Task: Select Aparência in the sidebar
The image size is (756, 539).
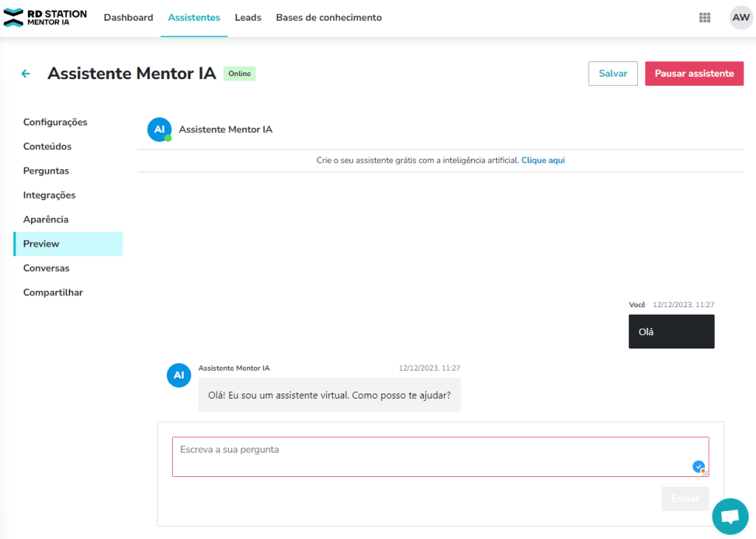Action: (x=68, y=219)
